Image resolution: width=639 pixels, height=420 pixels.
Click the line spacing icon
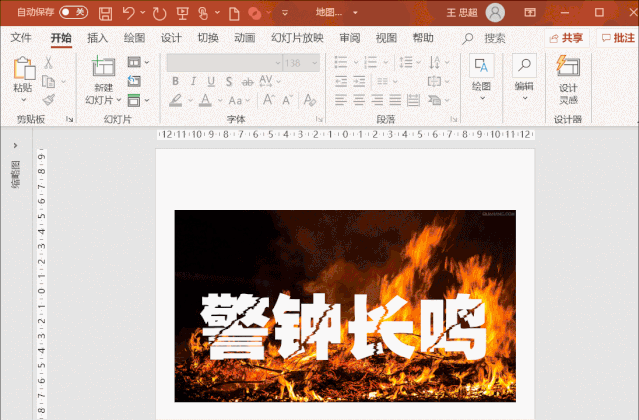[x=405, y=62]
